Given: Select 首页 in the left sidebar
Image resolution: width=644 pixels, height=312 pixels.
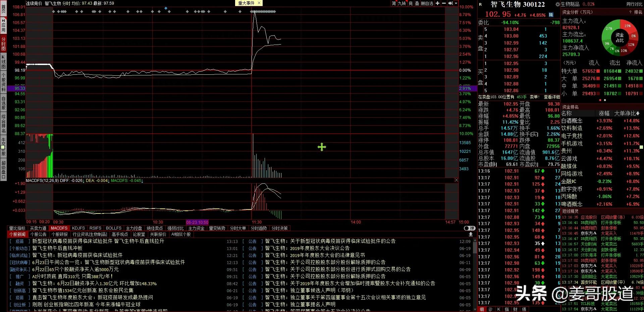Looking at the screenshot, I should point(3,8).
